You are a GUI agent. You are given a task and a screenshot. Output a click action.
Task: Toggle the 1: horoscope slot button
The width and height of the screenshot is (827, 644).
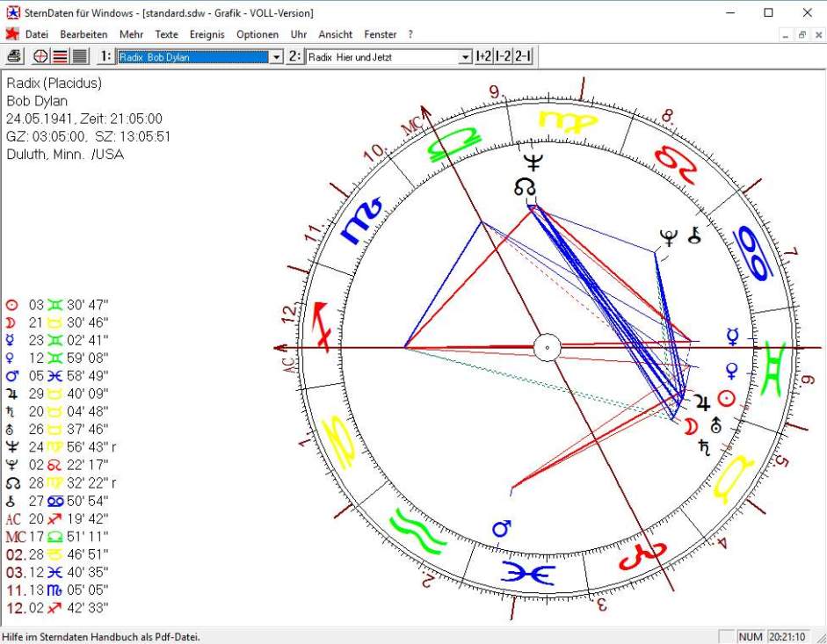coord(105,56)
